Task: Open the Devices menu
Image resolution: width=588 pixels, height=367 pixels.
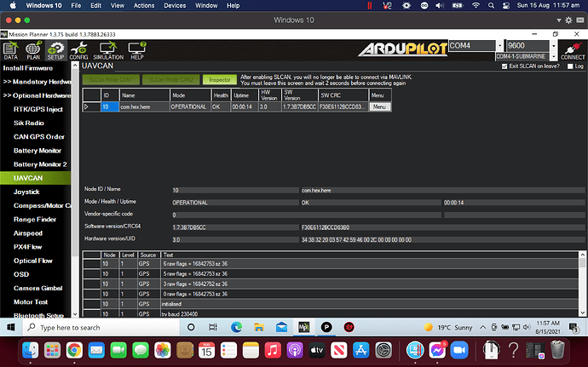Action: click(x=175, y=6)
